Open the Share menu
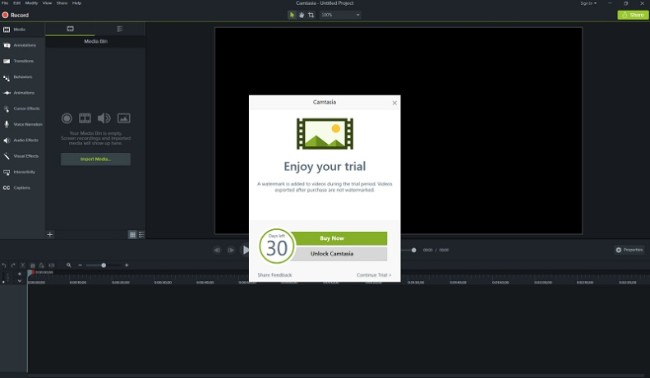Image resolution: width=650 pixels, height=378 pixels. pyautogui.click(x=62, y=3)
